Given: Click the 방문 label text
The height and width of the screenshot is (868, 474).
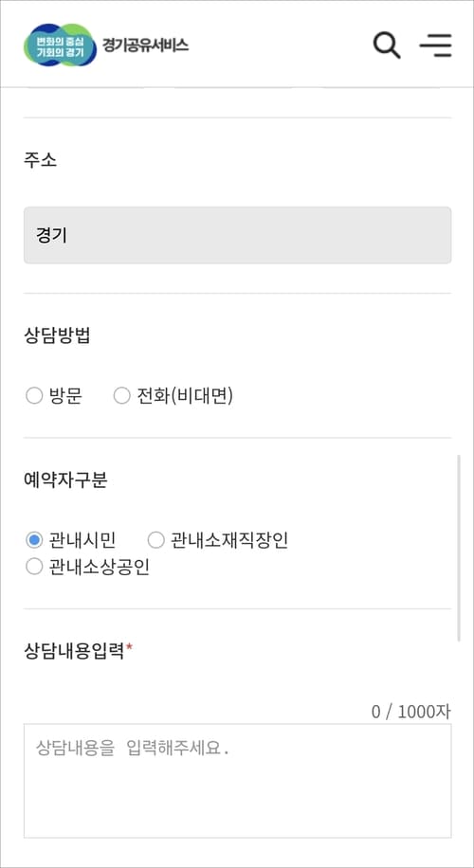Looking at the screenshot, I should pos(65,396).
